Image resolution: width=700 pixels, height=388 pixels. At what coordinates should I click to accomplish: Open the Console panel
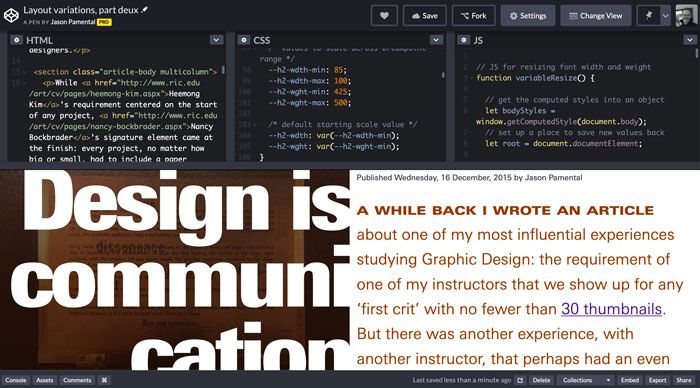coord(16,380)
